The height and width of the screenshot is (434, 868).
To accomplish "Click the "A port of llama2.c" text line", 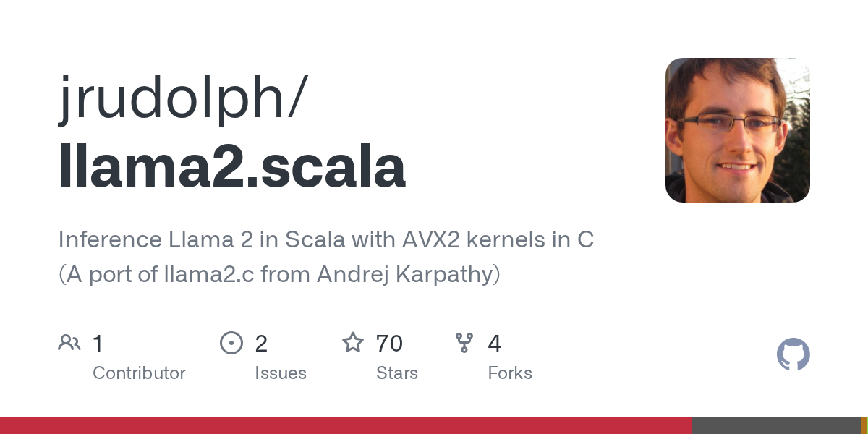I will [279, 275].
